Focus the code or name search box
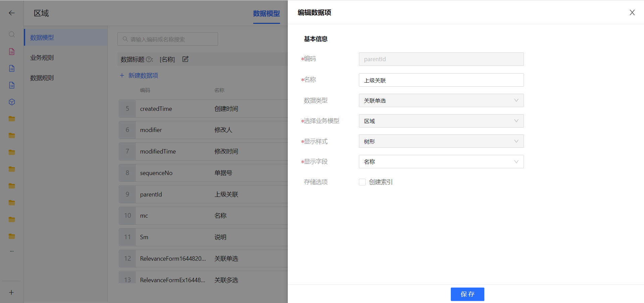 (168, 39)
